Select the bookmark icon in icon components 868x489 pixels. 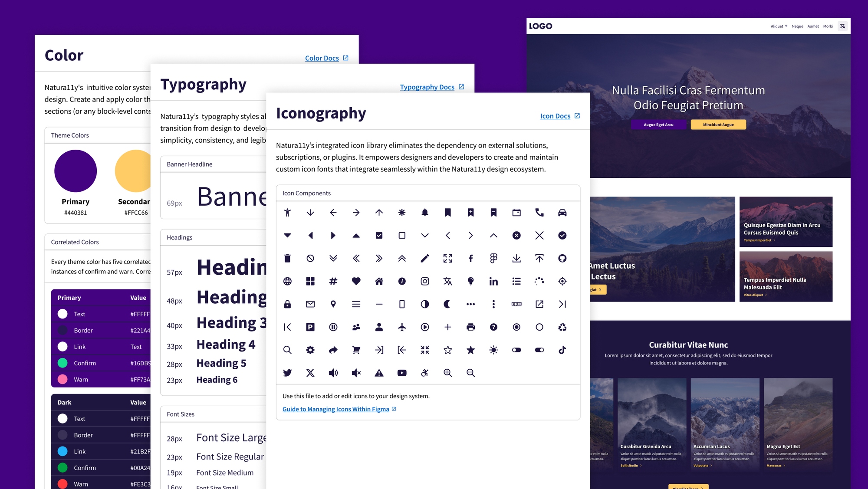pos(448,213)
